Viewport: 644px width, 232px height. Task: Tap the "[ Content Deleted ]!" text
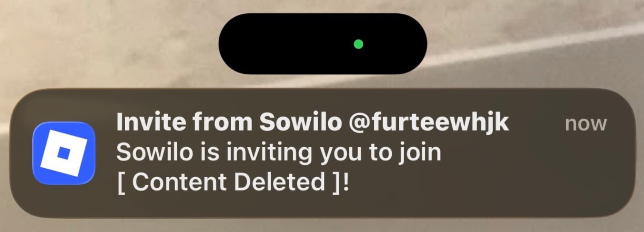click(233, 182)
